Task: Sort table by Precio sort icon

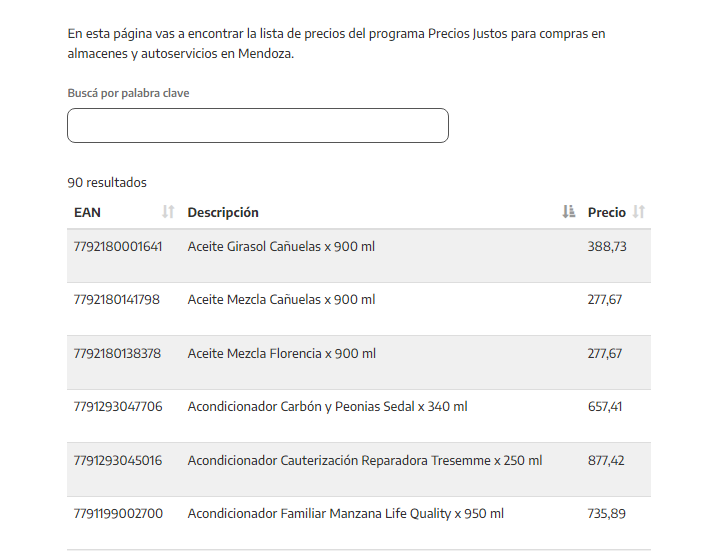Action: [x=639, y=212]
